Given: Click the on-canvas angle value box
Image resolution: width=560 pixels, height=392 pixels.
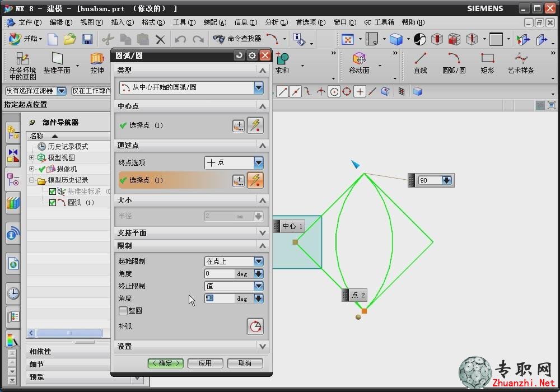Looking at the screenshot, I should coord(430,180).
